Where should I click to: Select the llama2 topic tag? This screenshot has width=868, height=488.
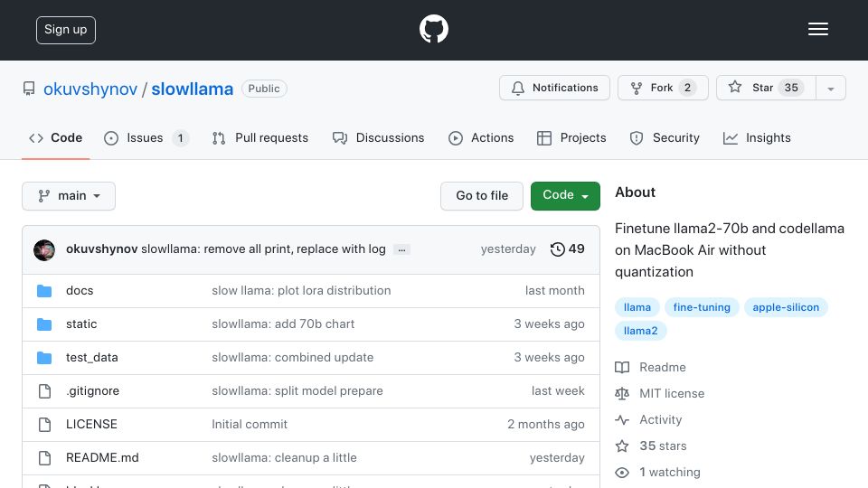coord(640,331)
